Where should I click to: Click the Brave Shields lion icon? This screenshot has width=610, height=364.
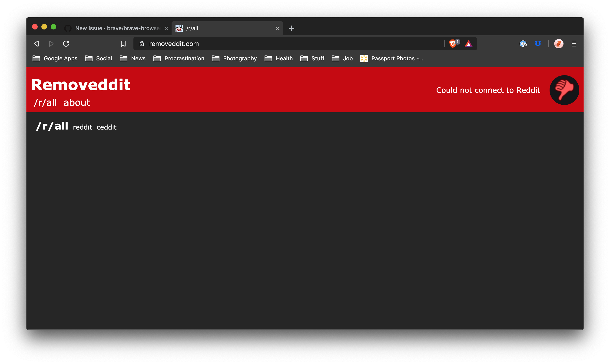click(x=452, y=44)
